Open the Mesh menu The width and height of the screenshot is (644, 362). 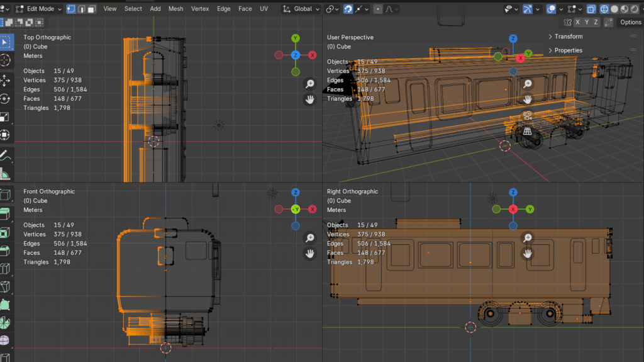[x=175, y=9]
